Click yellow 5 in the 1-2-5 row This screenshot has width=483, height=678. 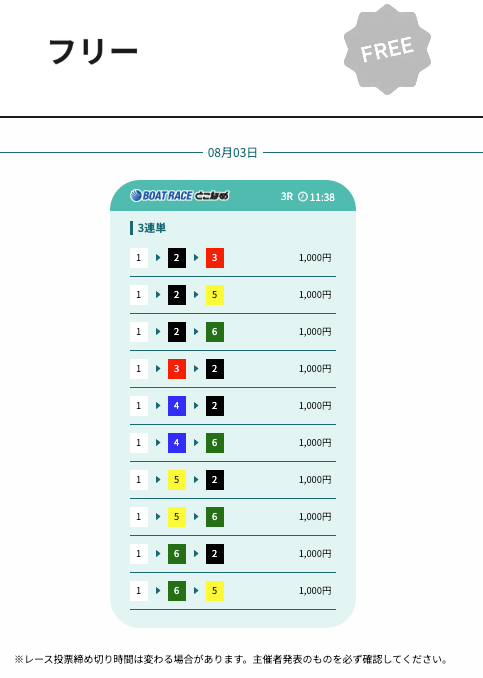point(215,295)
